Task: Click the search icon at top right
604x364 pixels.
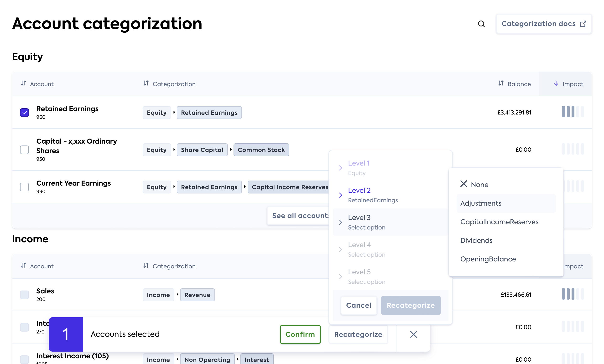Action: [x=481, y=24]
